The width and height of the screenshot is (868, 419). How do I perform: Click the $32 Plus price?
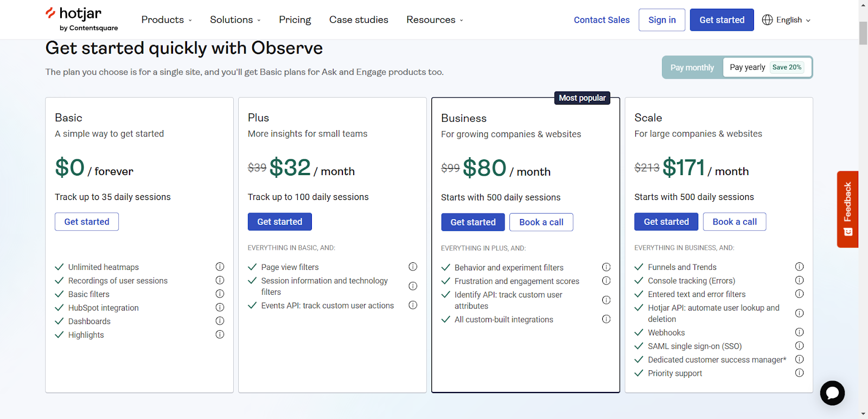pos(290,167)
